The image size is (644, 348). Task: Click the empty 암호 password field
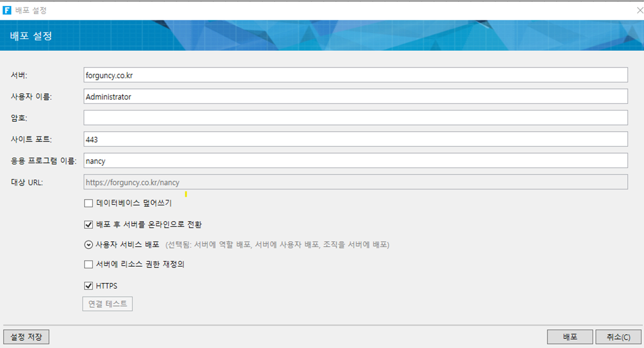click(355, 118)
